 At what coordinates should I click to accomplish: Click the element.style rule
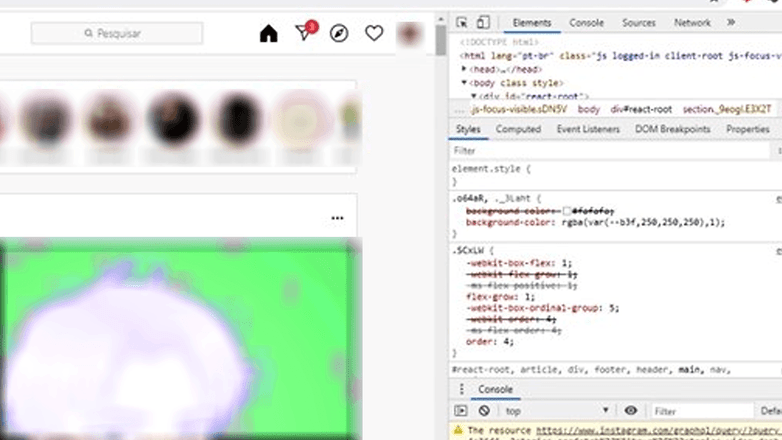pos(491,169)
